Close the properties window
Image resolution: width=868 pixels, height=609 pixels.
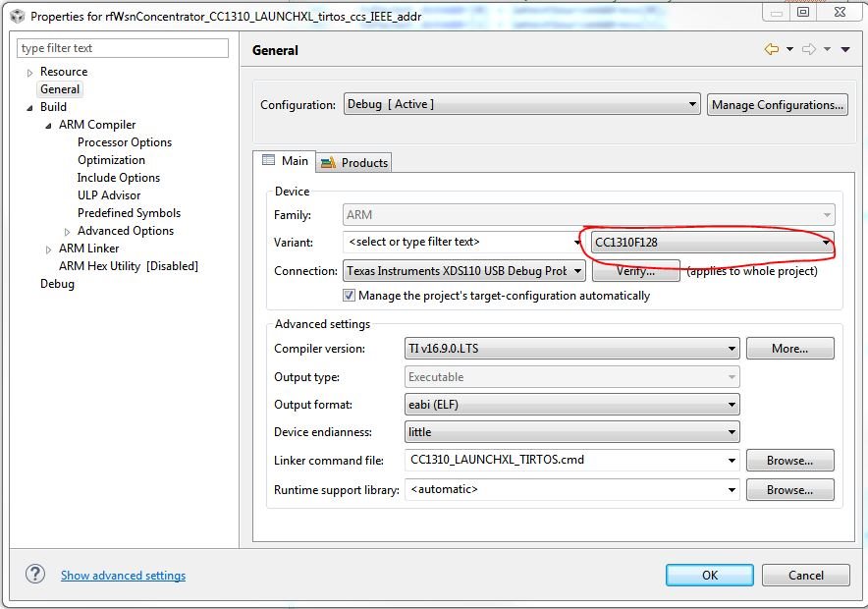[840, 12]
